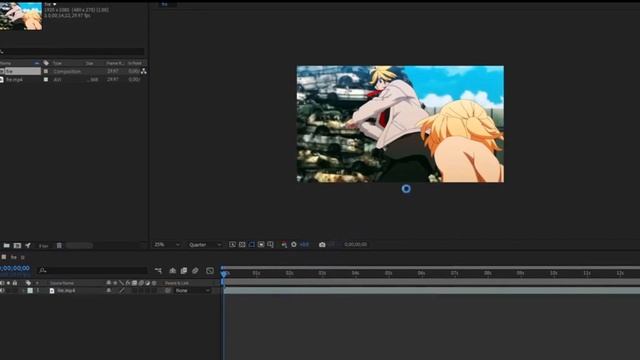Screen dimensions: 640x360
Task: Click Composition item label color swatch
Action: (46, 71)
